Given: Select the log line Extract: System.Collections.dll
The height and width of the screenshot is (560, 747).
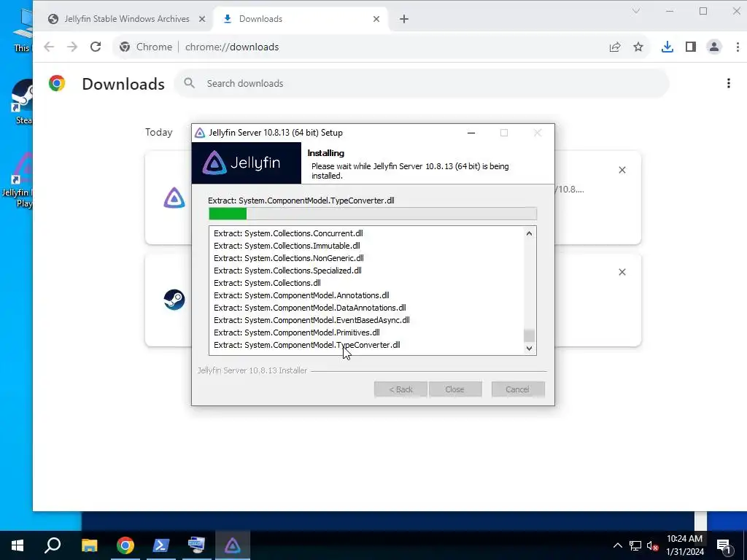Looking at the screenshot, I should tap(267, 283).
